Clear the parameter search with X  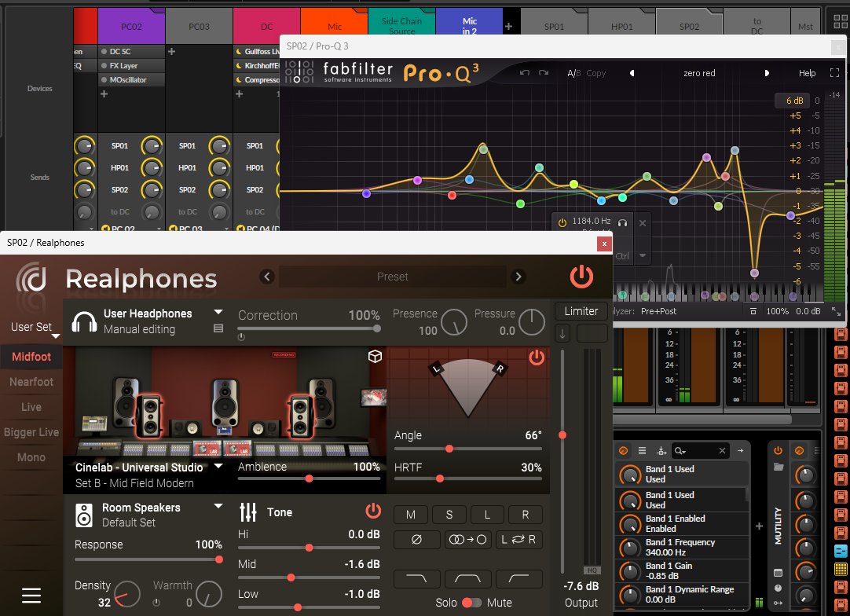point(722,451)
